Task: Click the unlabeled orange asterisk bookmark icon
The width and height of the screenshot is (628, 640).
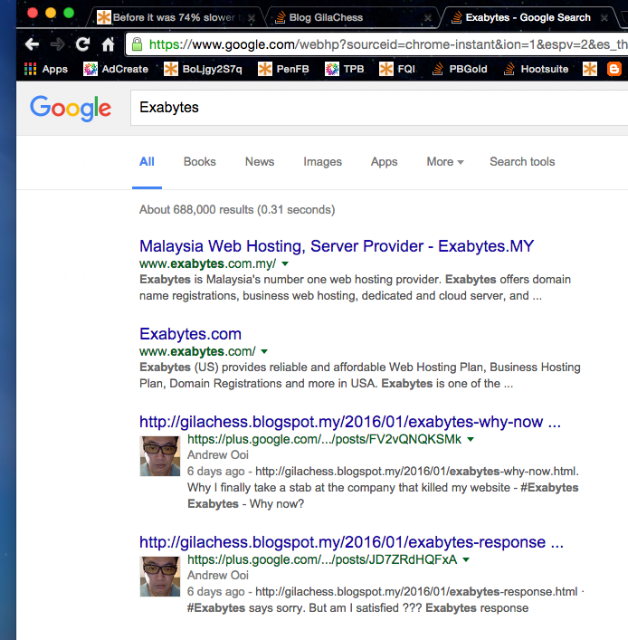Action: coord(590,69)
